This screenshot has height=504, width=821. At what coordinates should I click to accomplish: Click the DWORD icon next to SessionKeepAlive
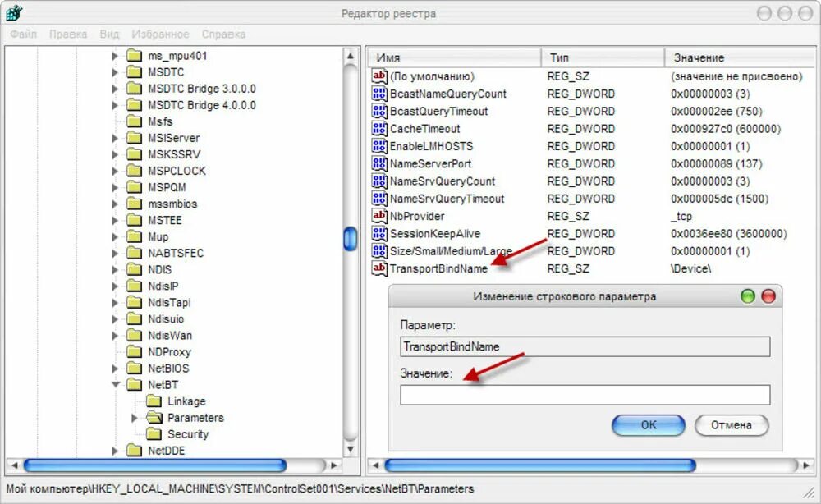[378, 233]
